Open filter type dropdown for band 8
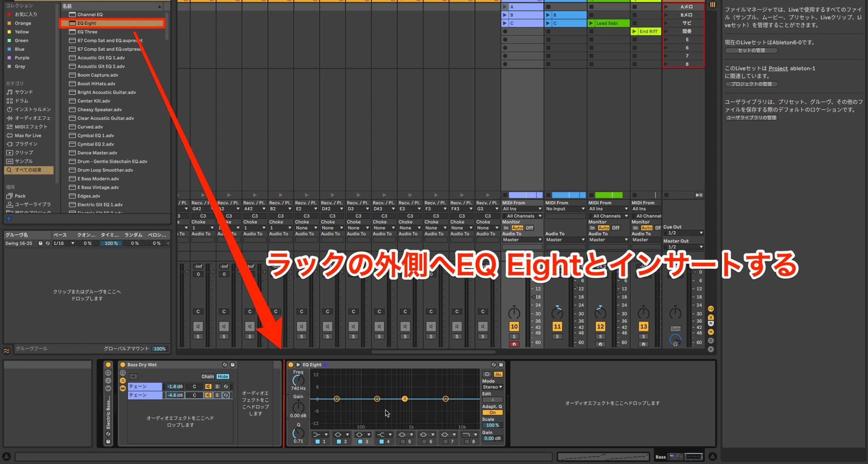Image resolution: width=868 pixels, height=464 pixels. (470, 434)
